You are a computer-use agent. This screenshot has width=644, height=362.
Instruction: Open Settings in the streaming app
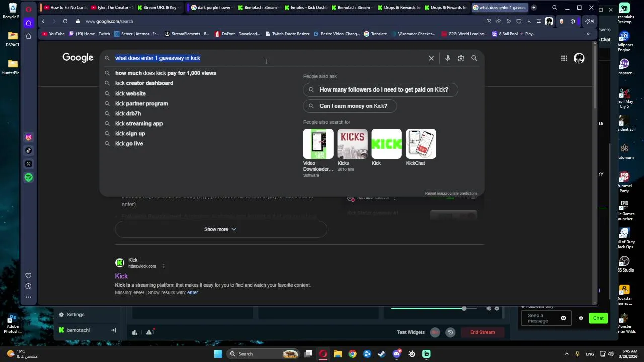(71, 315)
